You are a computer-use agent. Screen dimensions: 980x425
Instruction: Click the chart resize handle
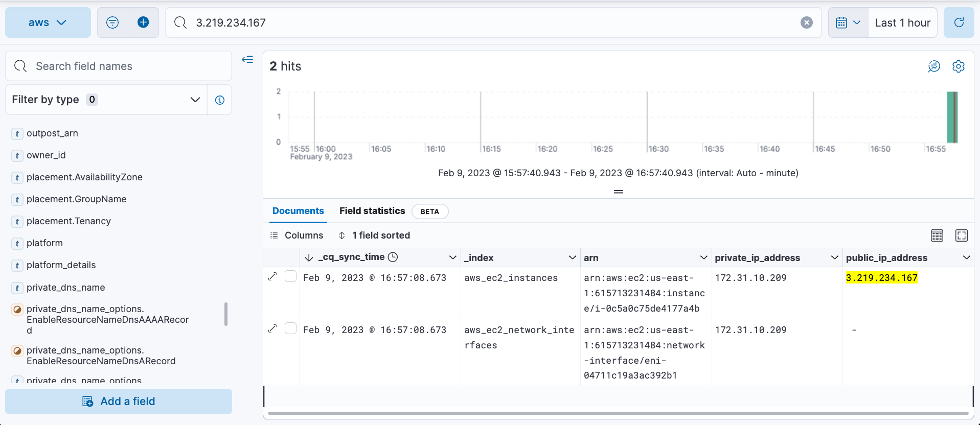pyautogui.click(x=619, y=192)
